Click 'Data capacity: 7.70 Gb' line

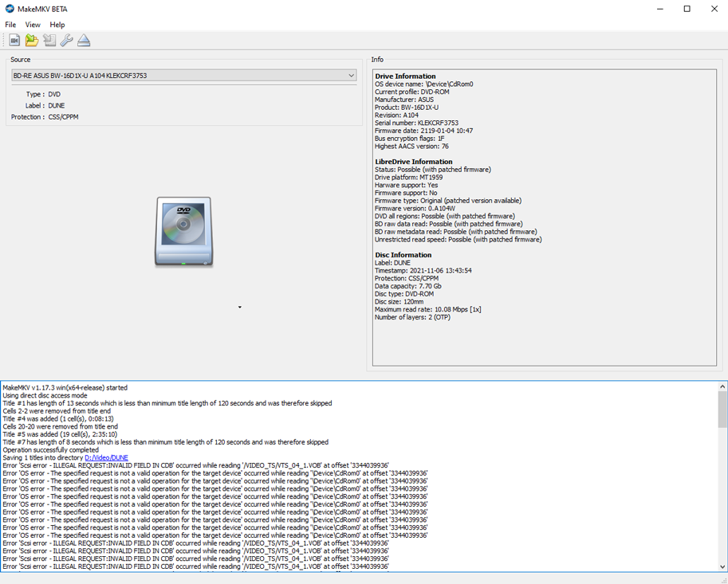pyautogui.click(x=408, y=286)
